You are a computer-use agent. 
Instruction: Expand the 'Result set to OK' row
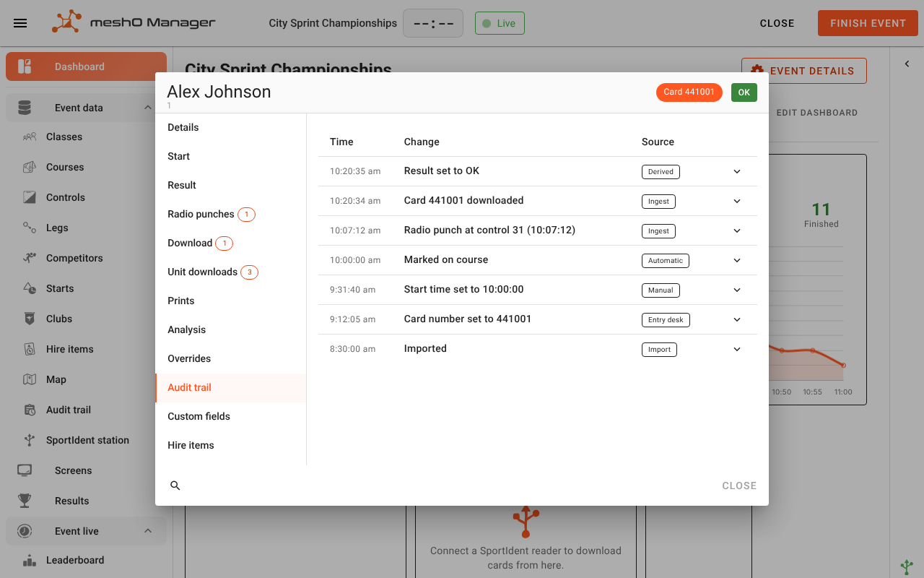click(x=737, y=171)
